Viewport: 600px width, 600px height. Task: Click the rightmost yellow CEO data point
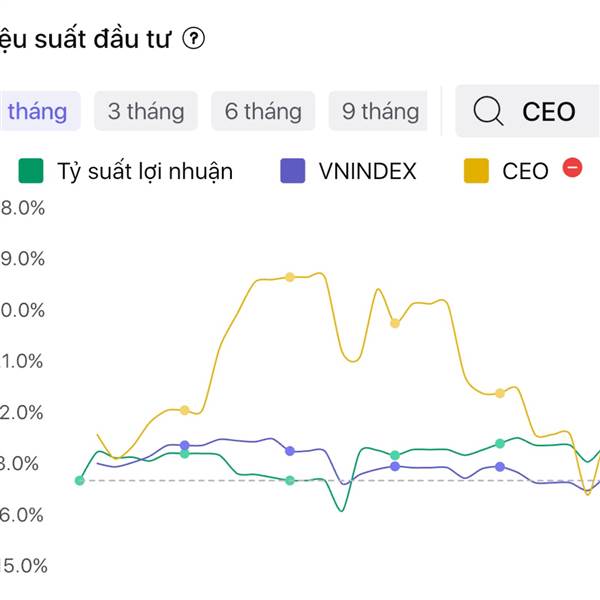[x=500, y=393]
